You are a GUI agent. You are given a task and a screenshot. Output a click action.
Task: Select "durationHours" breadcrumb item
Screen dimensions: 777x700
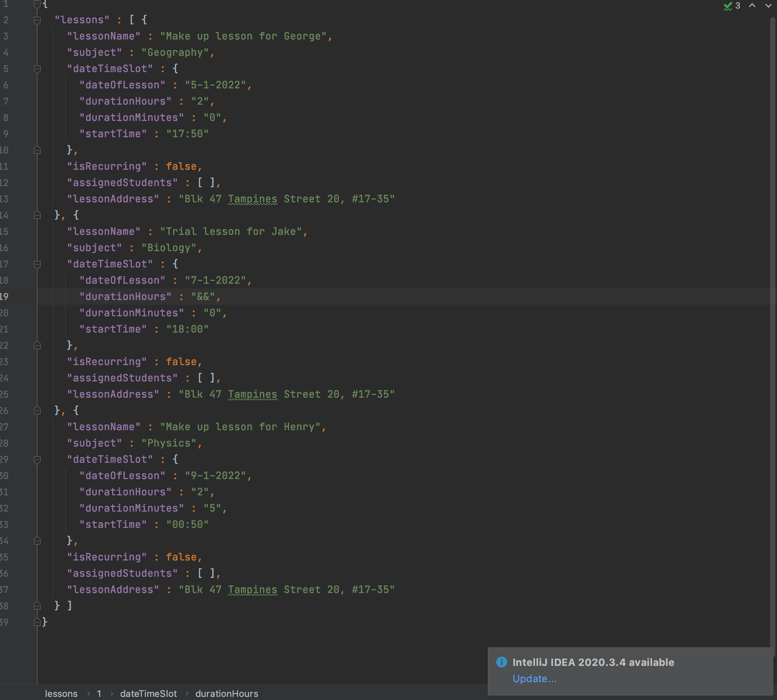226,693
